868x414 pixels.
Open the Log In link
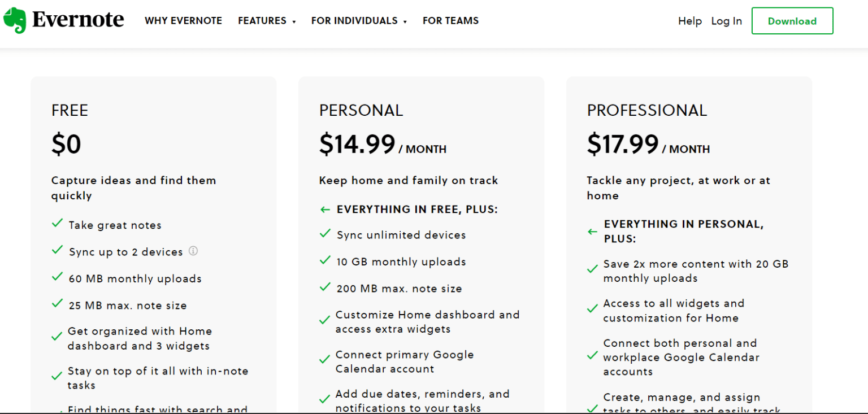(x=726, y=21)
